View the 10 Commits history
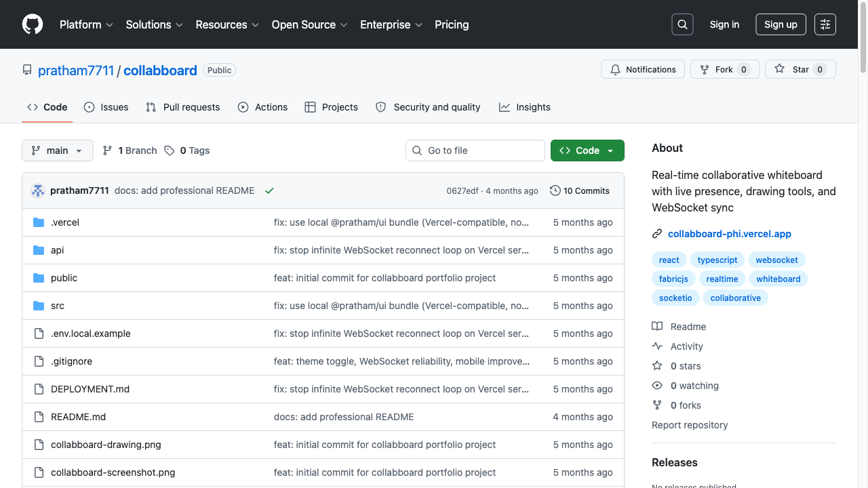 [580, 191]
